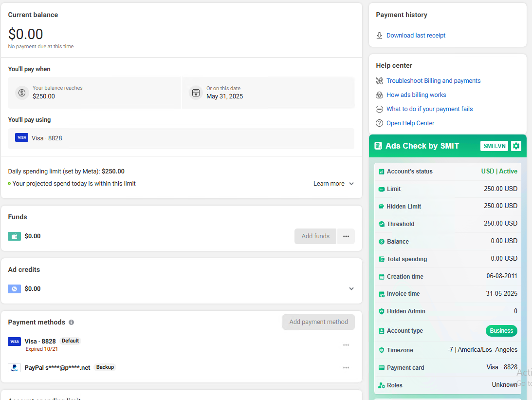Click the Limit icon in SMIT panel
This screenshot has height=400, width=532.
point(382,189)
